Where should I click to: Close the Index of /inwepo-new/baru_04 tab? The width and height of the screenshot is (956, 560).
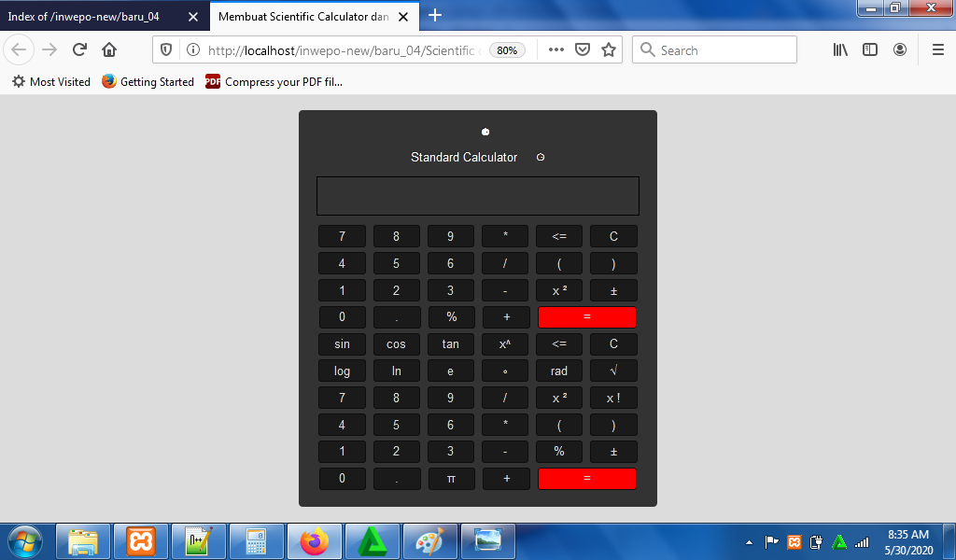tap(193, 17)
